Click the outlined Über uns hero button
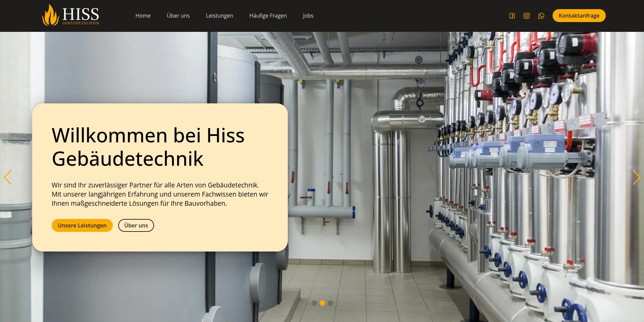644x322 pixels. pos(136,225)
